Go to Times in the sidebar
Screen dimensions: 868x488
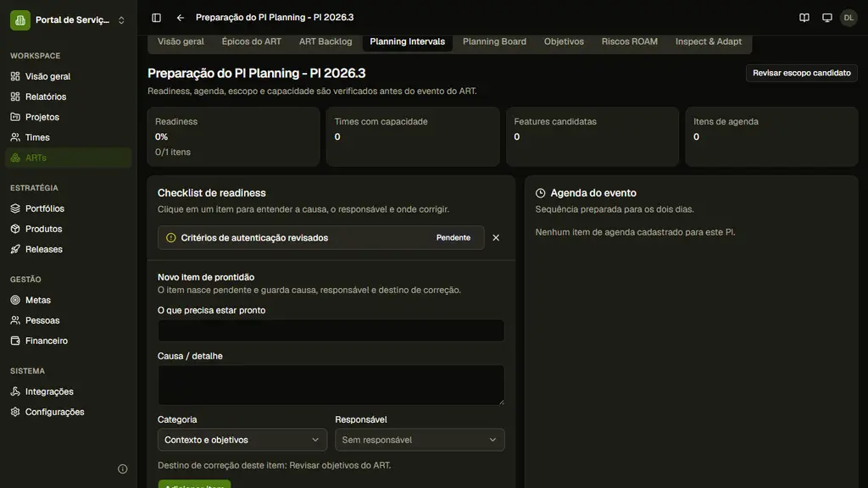click(69, 137)
